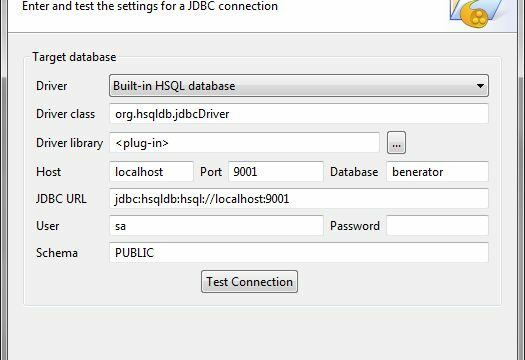This screenshot has height=360, width=525.
Task: Click the Schema label text
Action: [57, 253]
